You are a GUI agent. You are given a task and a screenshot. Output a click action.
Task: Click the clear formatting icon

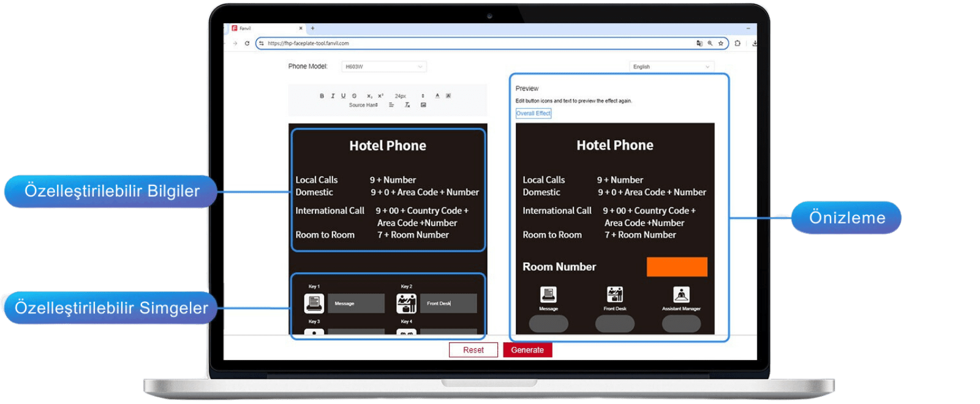(407, 105)
